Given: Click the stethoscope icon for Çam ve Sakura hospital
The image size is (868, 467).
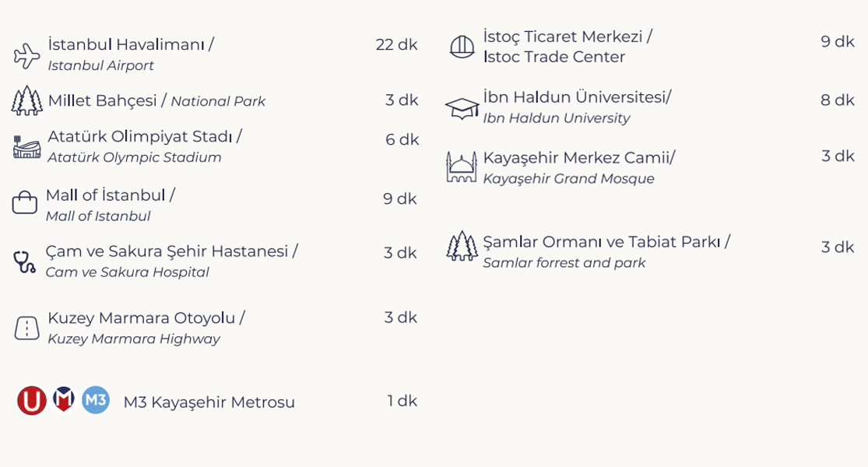Looking at the screenshot, I should (x=25, y=262).
